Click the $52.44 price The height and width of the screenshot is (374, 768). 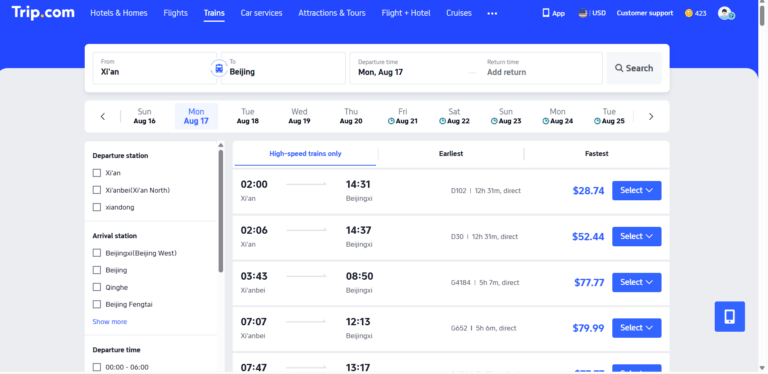[x=588, y=236]
